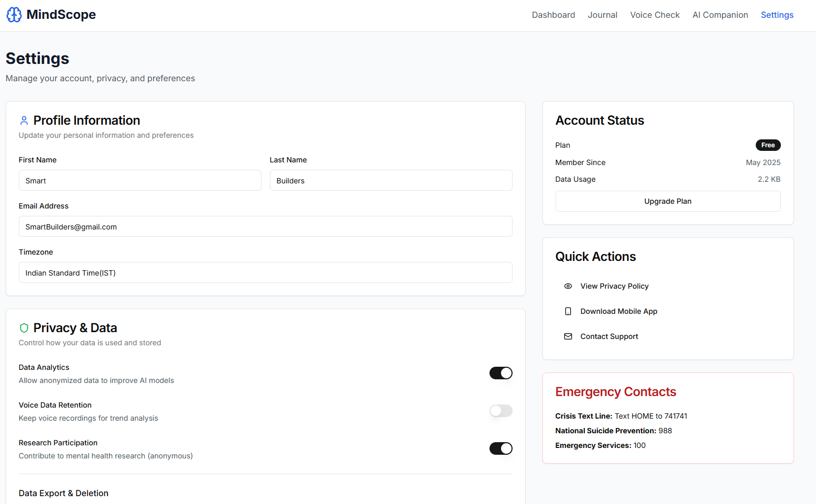Click the Account Status heading
The width and height of the screenshot is (816, 504).
(x=600, y=120)
